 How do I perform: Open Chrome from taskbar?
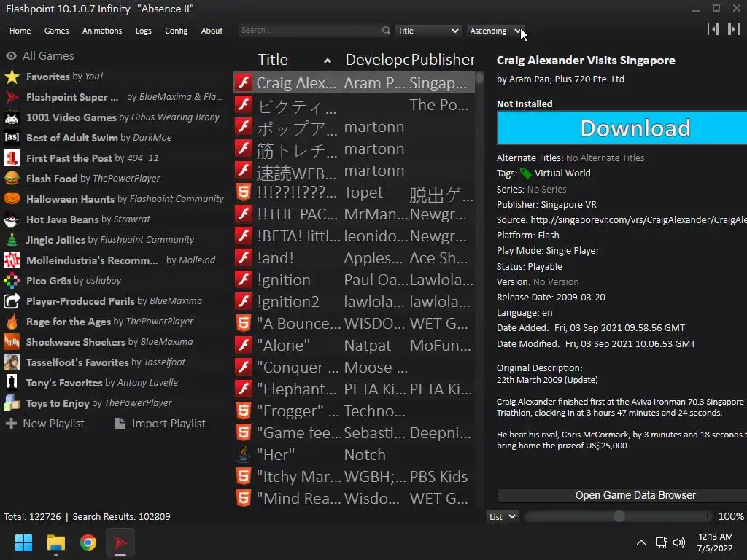click(x=88, y=542)
